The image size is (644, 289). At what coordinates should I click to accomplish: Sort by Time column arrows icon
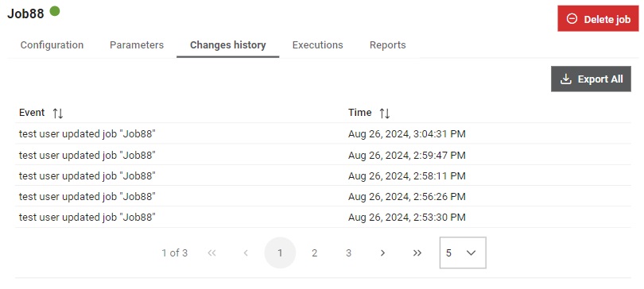pyautogui.click(x=385, y=114)
